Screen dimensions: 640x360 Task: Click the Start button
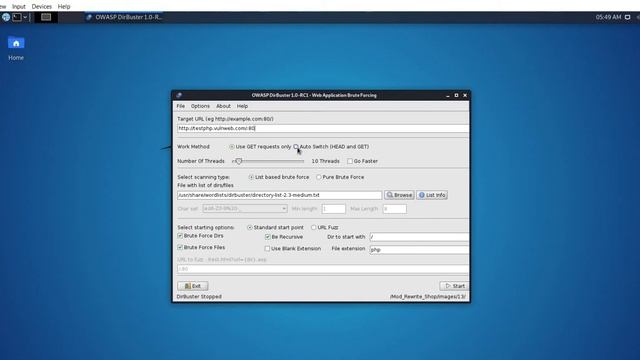[454, 286]
